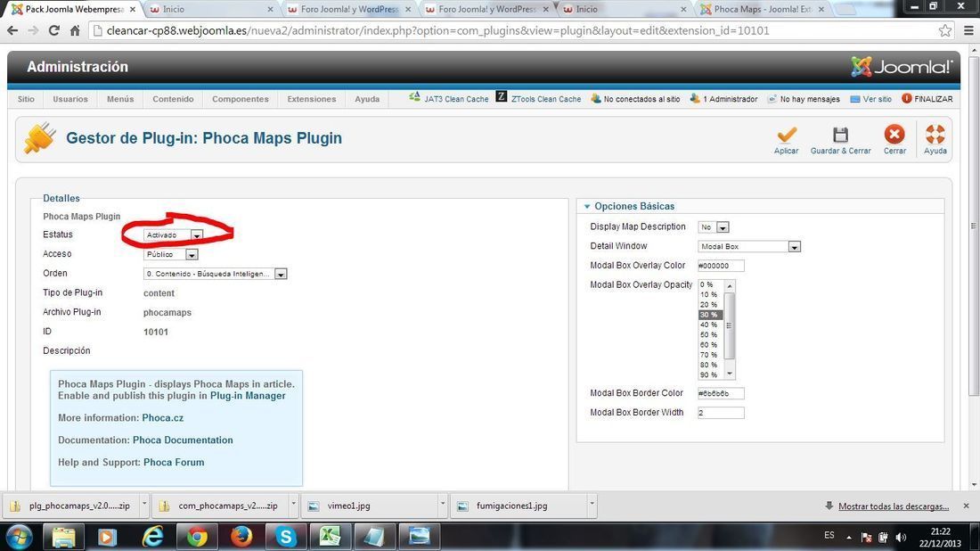
Task: Open the Sitio menu
Action: (x=26, y=99)
